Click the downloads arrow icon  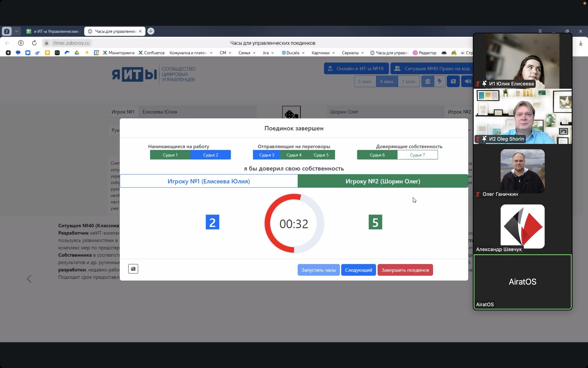[581, 43]
